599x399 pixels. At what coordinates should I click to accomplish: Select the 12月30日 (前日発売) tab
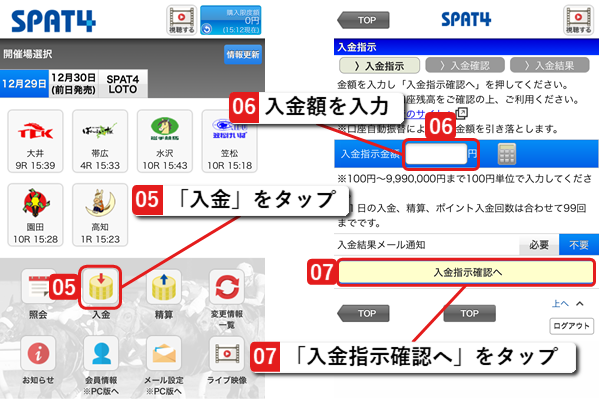pyautogui.click(x=74, y=83)
